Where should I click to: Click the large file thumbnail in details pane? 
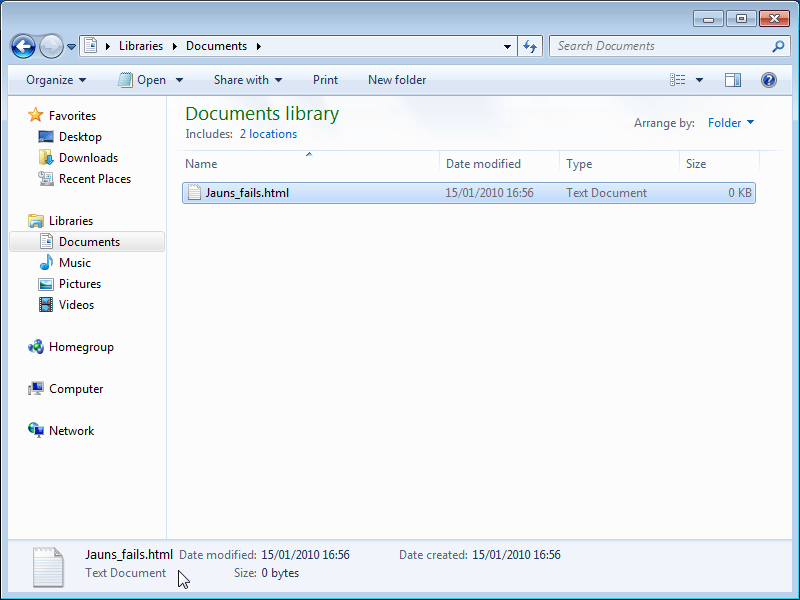pos(48,567)
